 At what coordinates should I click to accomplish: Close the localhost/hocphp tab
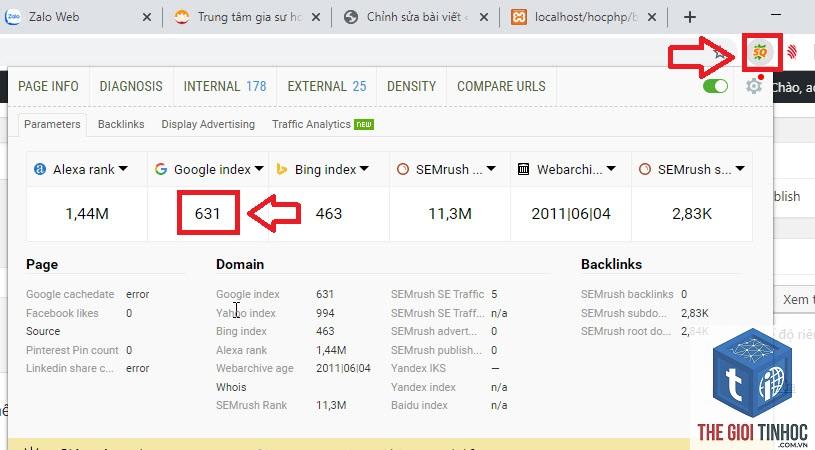[x=652, y=17]
